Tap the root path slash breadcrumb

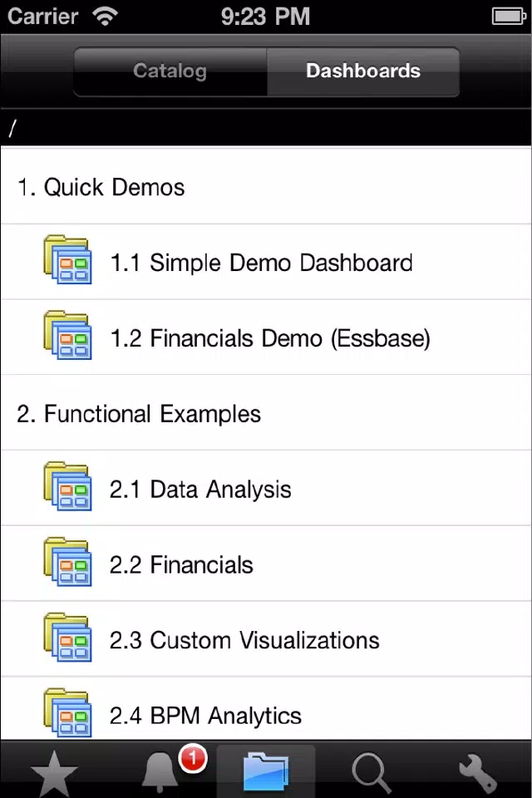pyautogui.click(x=12, y=128)
